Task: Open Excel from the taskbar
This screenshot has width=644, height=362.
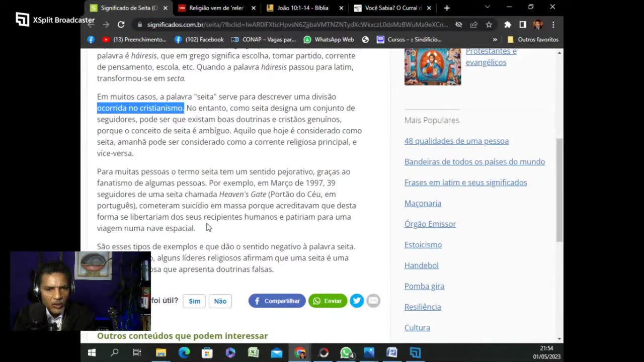Action: pos(254,352)
